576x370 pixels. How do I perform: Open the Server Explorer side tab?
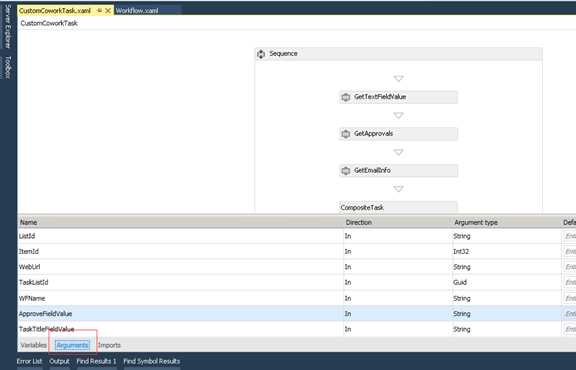[x=8, y=26]
